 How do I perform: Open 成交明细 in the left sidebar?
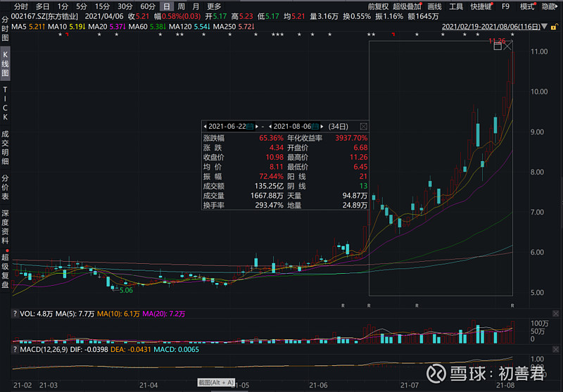[5, 148]
